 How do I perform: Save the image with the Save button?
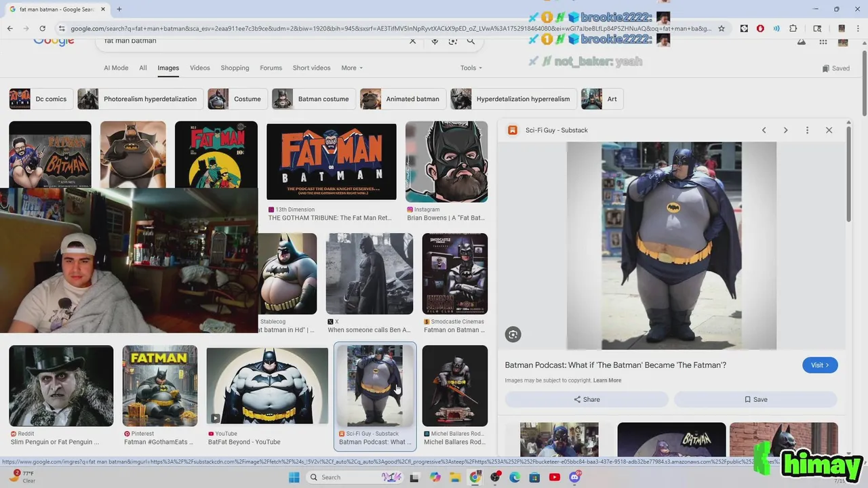[x=755, y=399]
